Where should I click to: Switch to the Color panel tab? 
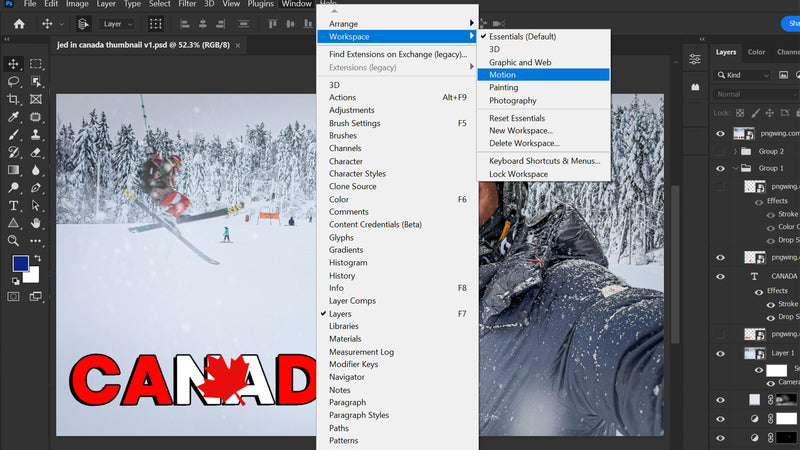[x=756, y=52]
